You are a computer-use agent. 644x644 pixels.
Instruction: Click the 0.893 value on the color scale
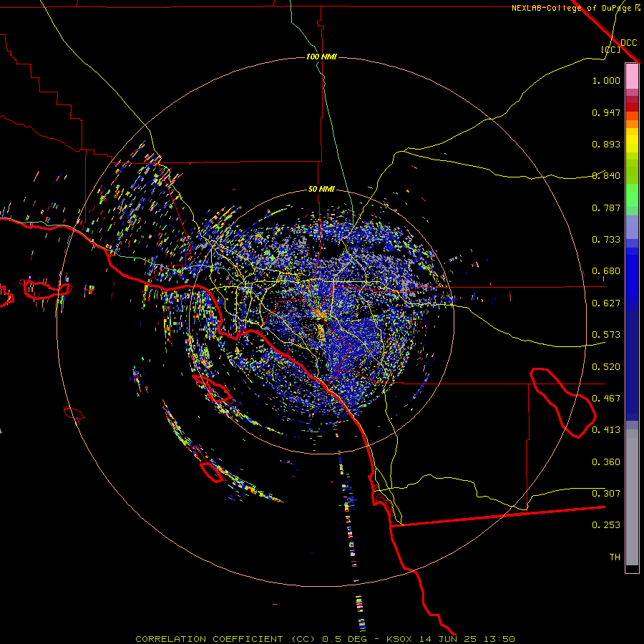(x=606, y=144)
